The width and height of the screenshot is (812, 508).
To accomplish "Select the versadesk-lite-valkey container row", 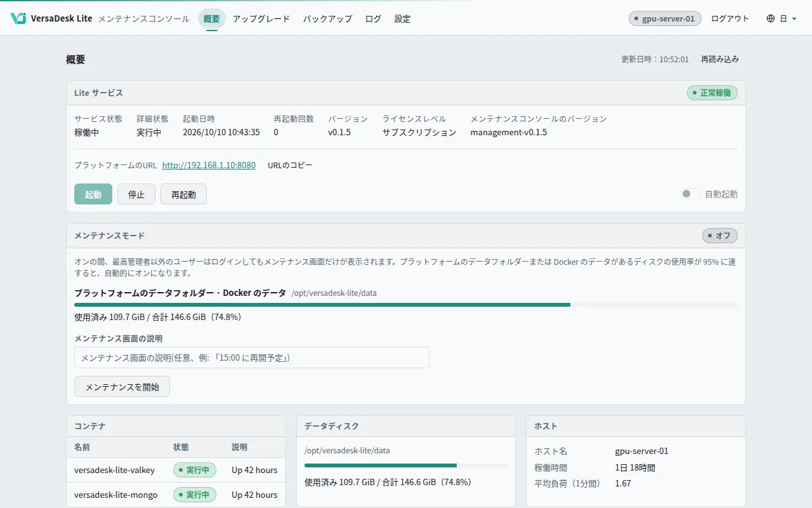I will pyautogui.click(x=176, y=471).
